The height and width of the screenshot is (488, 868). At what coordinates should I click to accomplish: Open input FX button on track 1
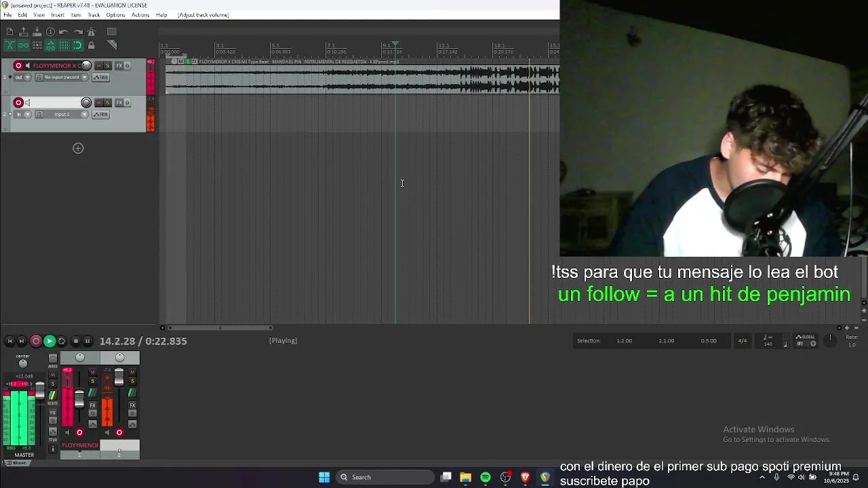[x=39, y=77]
